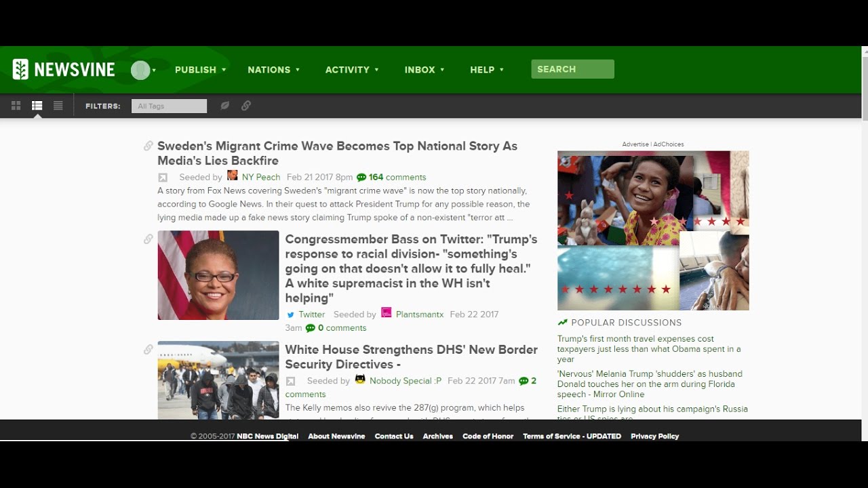The image size is (868, 488).
Task: Open Trump's first month travel expenses discussion
Action: click(649, 349)
